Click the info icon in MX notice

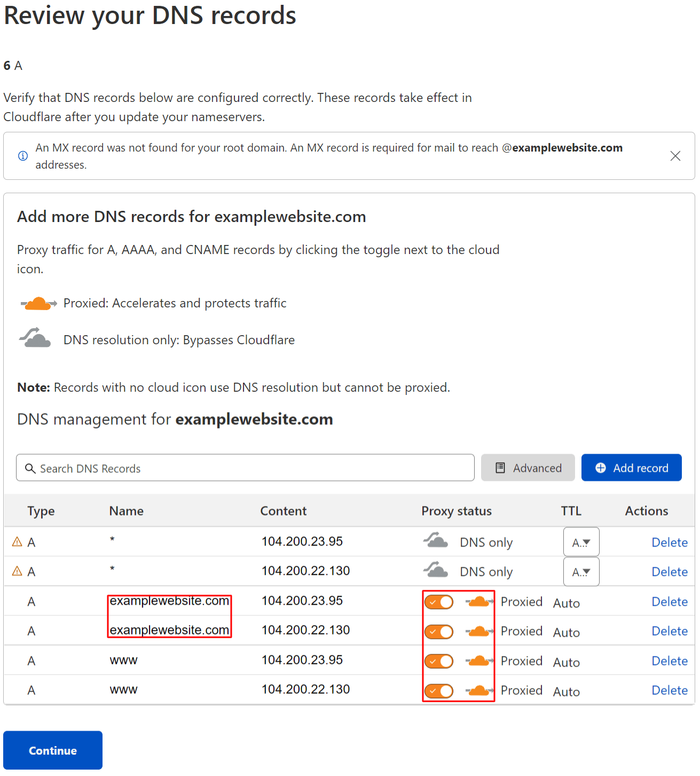point(23,156)
